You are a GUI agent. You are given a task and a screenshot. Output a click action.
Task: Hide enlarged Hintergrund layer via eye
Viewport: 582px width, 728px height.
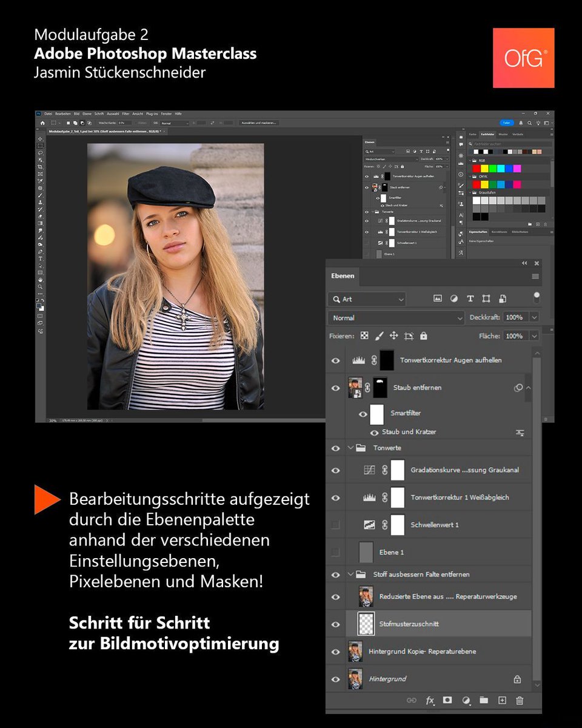[335, 679]
